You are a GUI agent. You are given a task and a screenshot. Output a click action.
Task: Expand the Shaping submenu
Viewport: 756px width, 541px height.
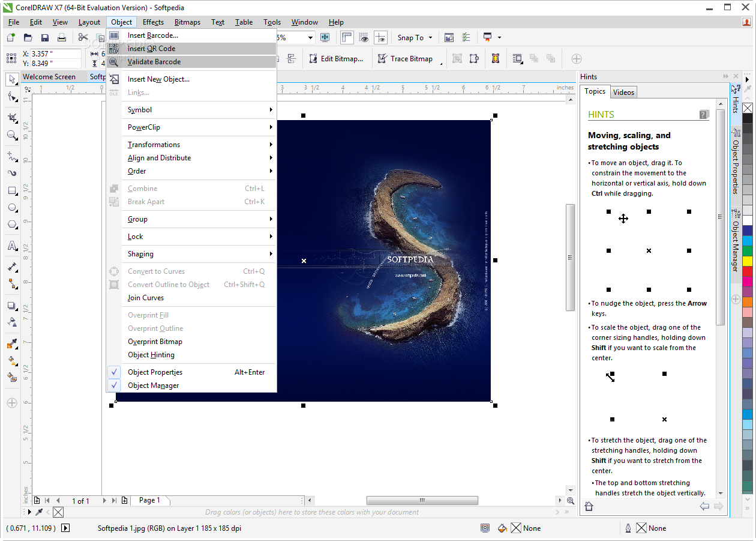tap(191, 254)
